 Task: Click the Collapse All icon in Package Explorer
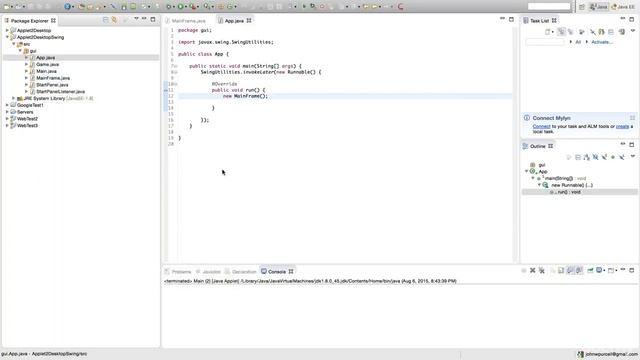106,20
